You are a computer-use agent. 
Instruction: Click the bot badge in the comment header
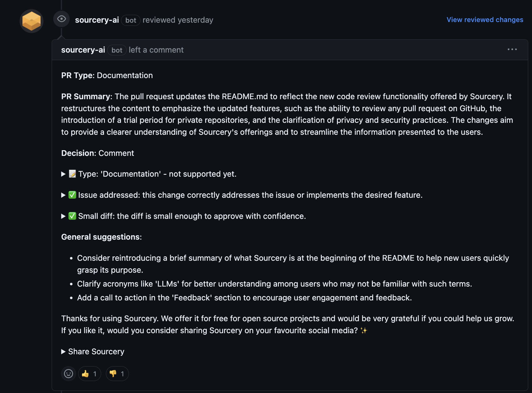point(117,50)
